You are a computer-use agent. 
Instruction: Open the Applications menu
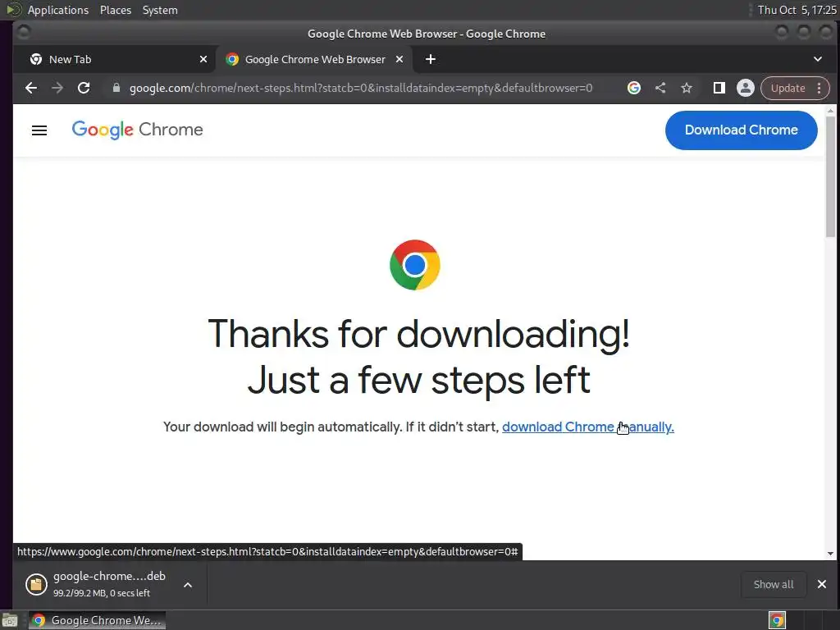click(x=58, y=10)
